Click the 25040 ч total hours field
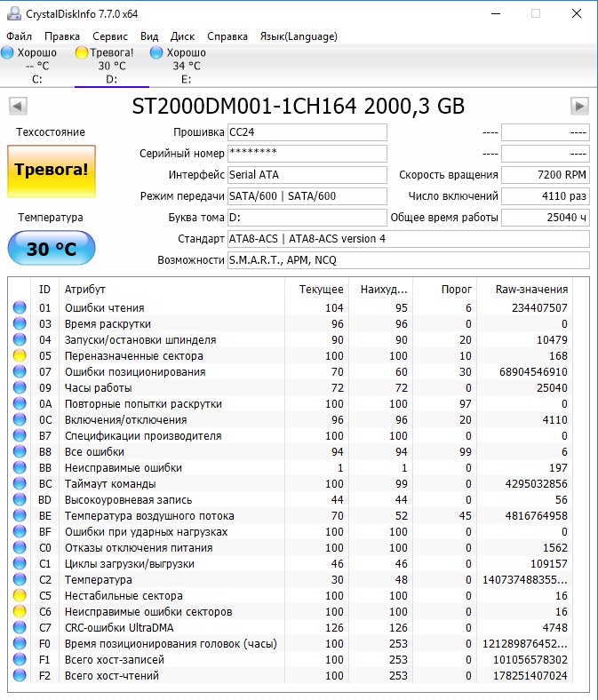The image size is (598, 700). tap(546, 218)
